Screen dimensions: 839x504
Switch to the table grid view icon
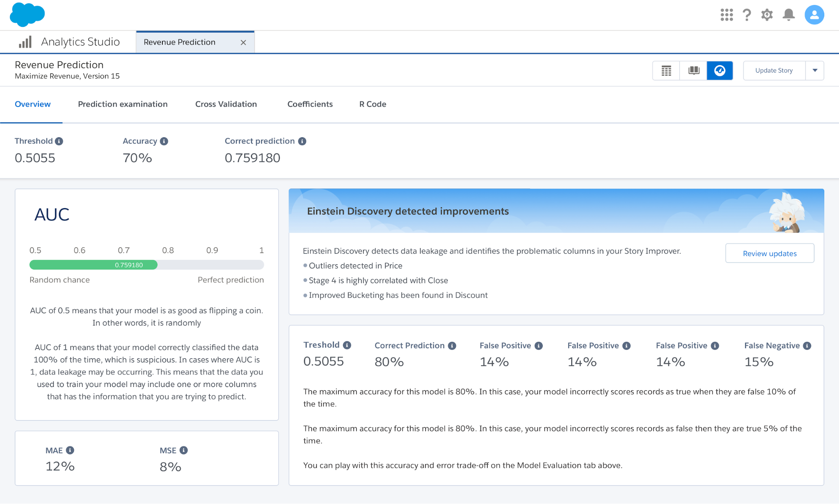click(666, 71)
